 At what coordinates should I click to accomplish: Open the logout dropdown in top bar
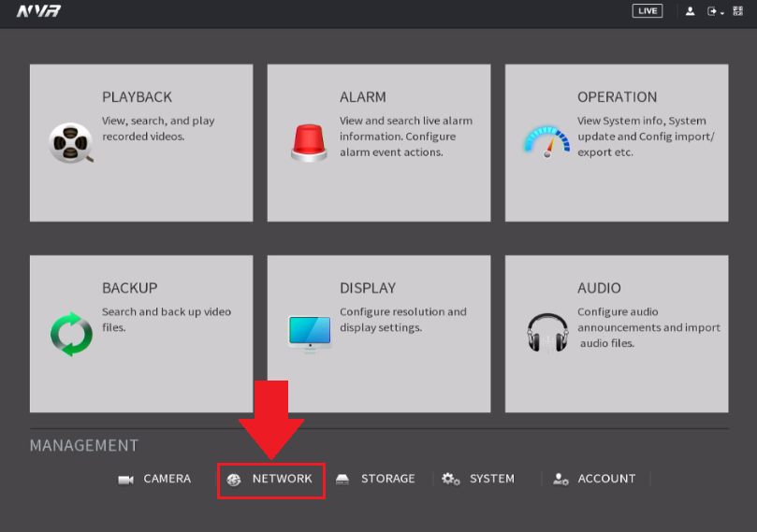point(716,11)
